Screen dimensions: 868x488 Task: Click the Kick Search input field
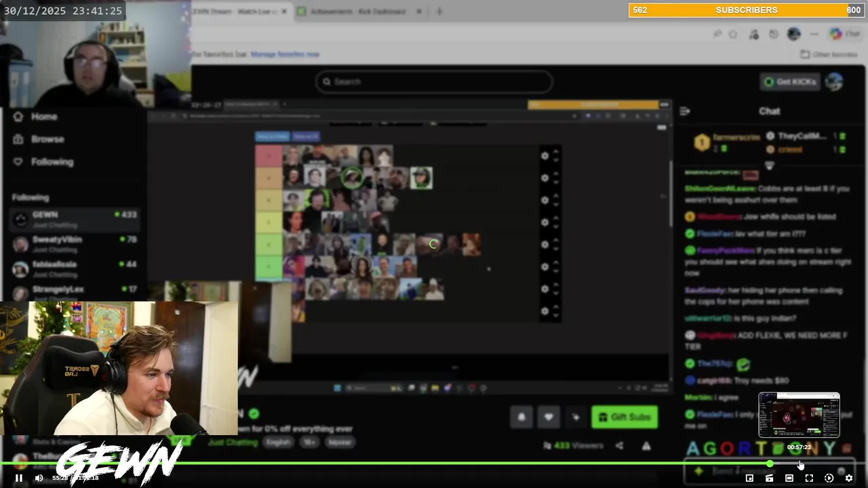(x=434, y=81)
